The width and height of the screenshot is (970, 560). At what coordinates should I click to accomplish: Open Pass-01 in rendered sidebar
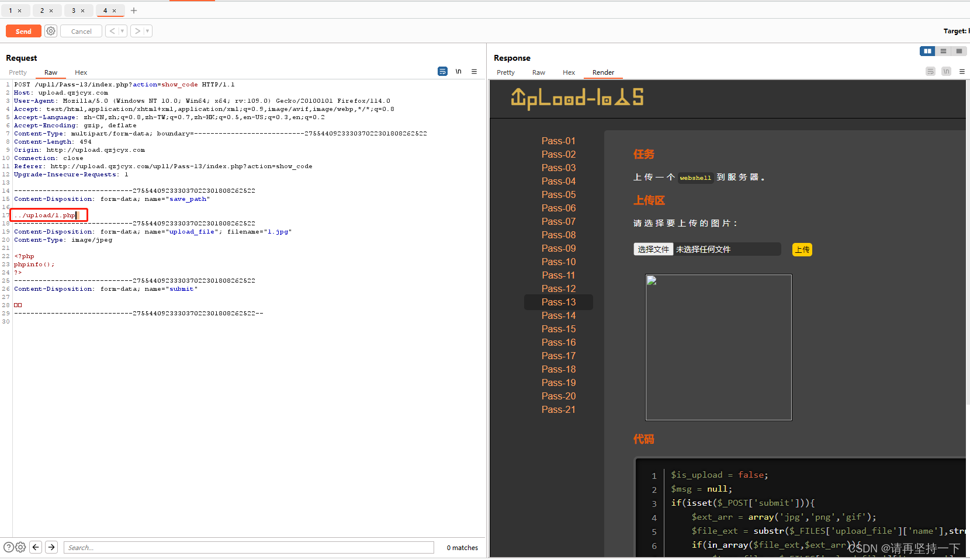(559, 141)
